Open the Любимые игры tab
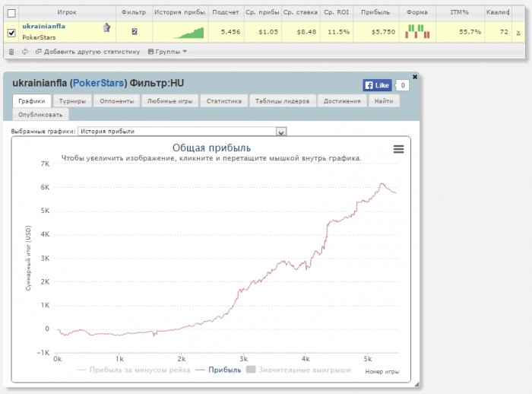 [x=169, y=101]
